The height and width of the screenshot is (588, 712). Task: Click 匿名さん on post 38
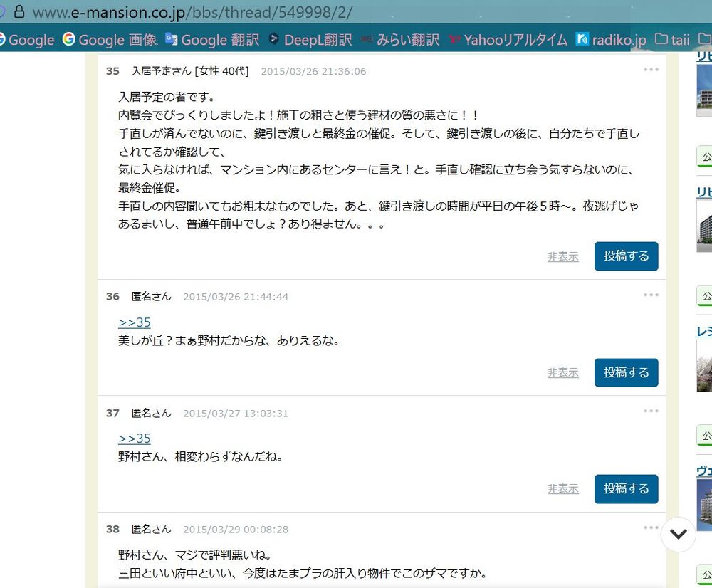(x=151, y=530)
